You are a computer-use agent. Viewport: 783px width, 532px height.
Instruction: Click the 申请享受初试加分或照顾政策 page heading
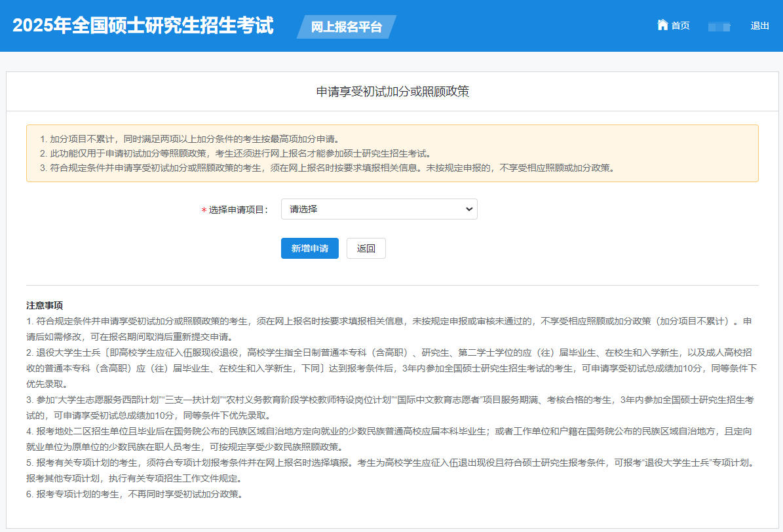point(392,92)
